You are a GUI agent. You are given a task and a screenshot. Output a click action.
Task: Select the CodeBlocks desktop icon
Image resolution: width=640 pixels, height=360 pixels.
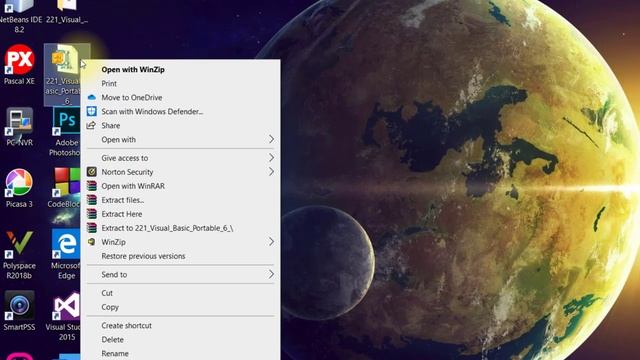65,188
